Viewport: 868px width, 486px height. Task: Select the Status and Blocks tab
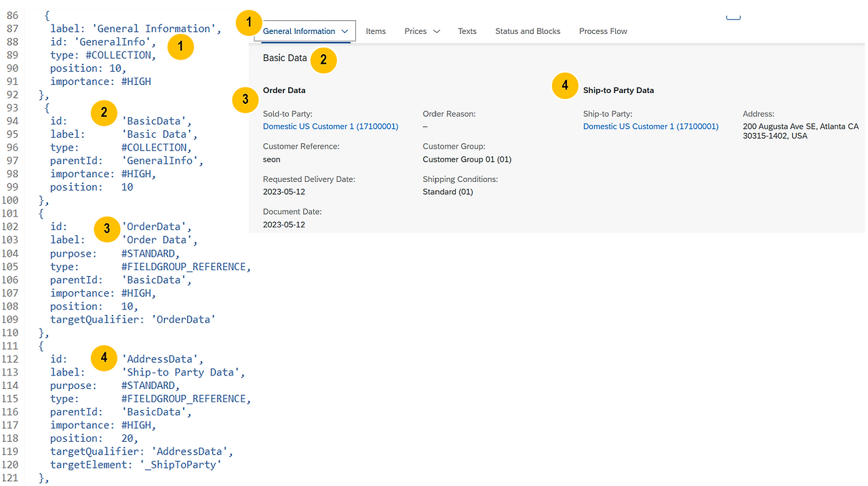(x=528, y=31)
